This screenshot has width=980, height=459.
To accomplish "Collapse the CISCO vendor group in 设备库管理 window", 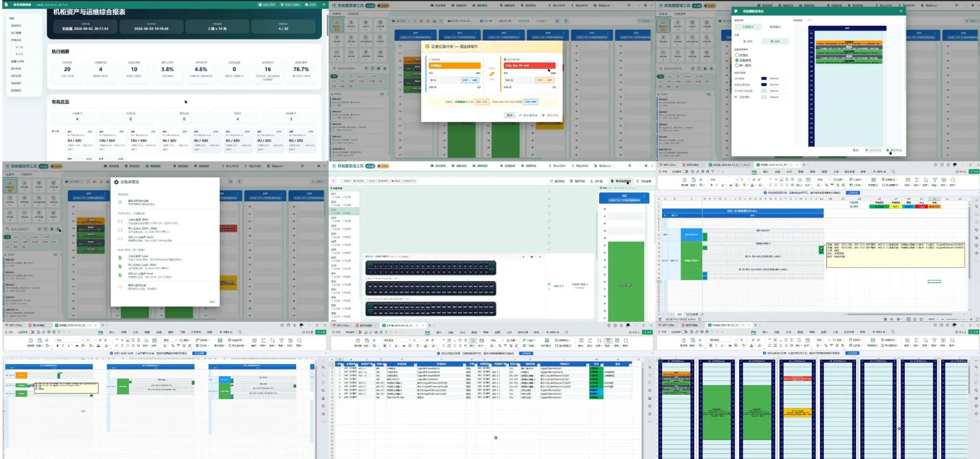I will click(32, 255).
